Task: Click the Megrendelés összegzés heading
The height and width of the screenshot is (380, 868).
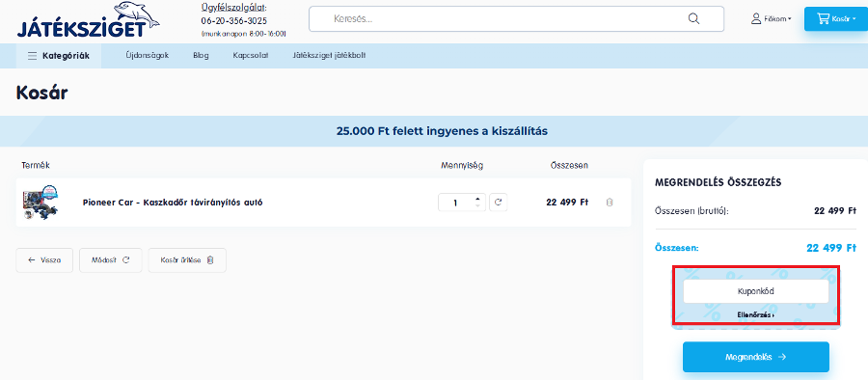Action: [x=718, y=183]
